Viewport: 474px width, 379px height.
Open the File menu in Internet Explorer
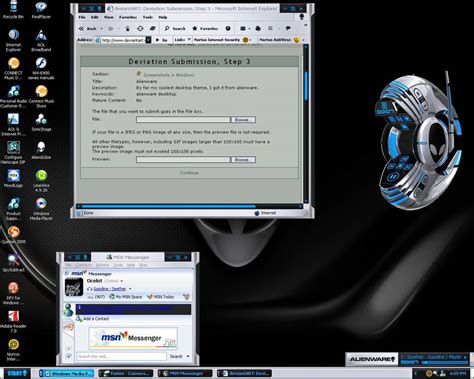point(82,17)
